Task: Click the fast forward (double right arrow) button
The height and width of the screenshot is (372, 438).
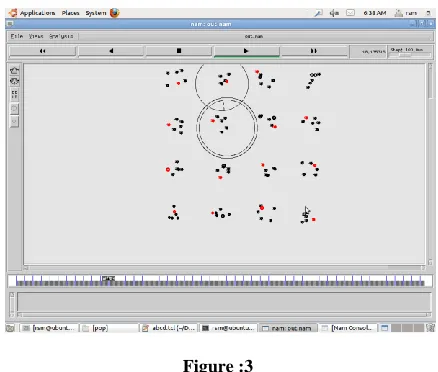Action: [x=314, y=51]
